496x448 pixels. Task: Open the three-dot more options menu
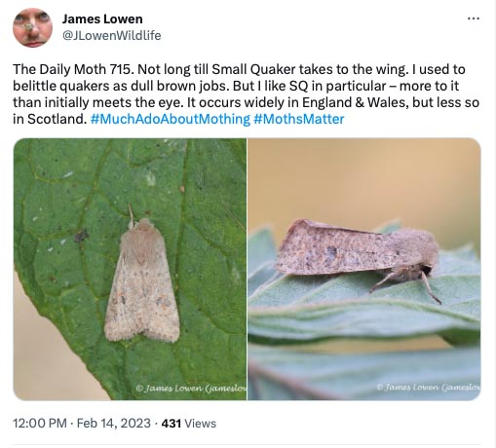pyautogui.click(x=474, y=19)
